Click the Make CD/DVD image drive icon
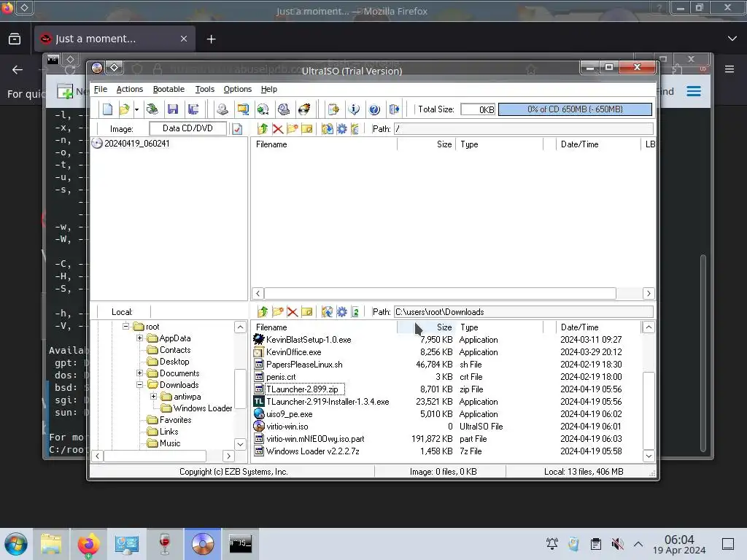The width and height of the screenshot is (747, 560). (222, 109)
